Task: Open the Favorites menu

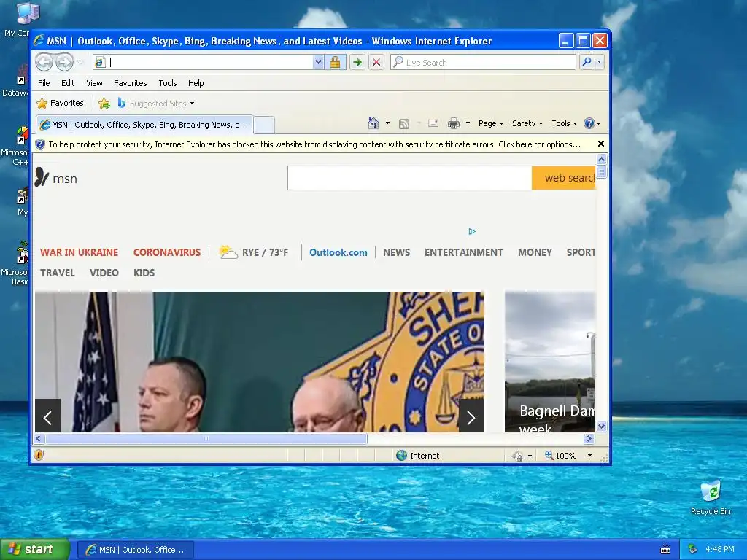Action: point(130,83)
